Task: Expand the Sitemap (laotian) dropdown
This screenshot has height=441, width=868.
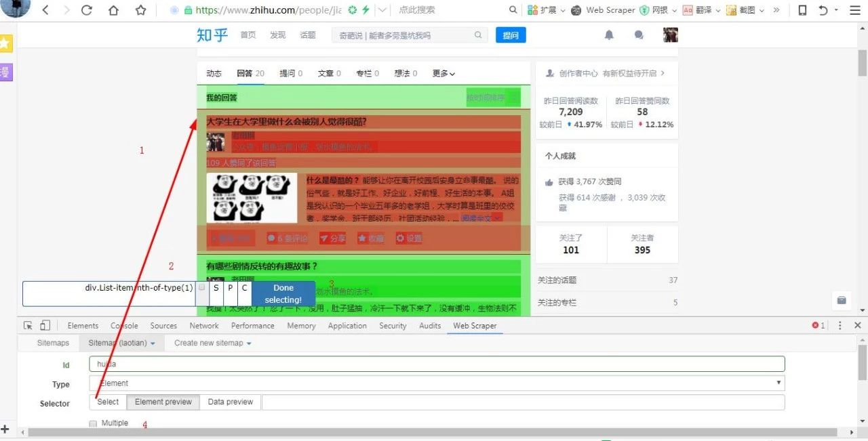Action: click(122, 343)
